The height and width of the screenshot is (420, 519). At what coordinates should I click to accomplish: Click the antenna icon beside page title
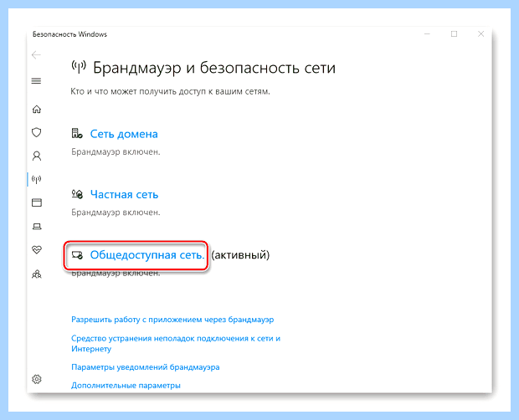(x=79, y=67)
